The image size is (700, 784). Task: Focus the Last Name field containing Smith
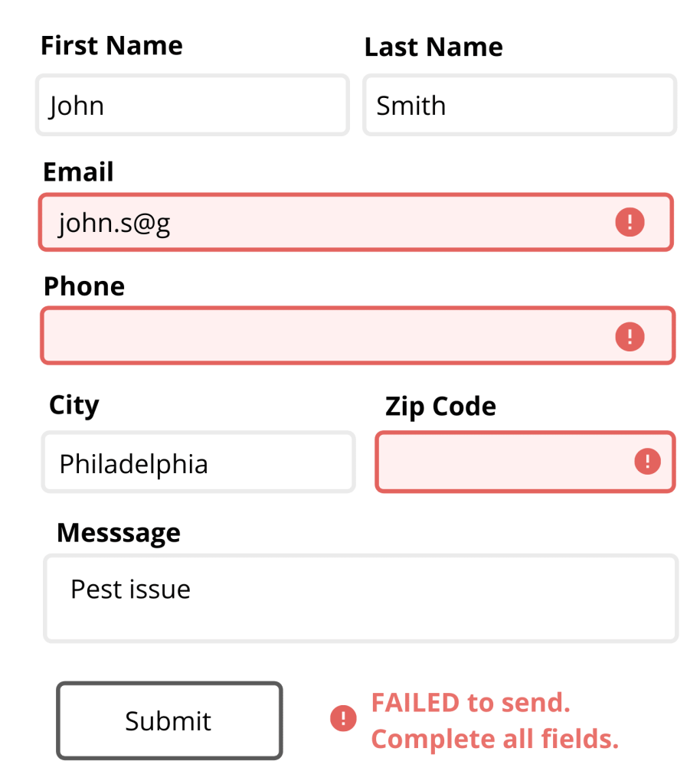tap(520, 105)
